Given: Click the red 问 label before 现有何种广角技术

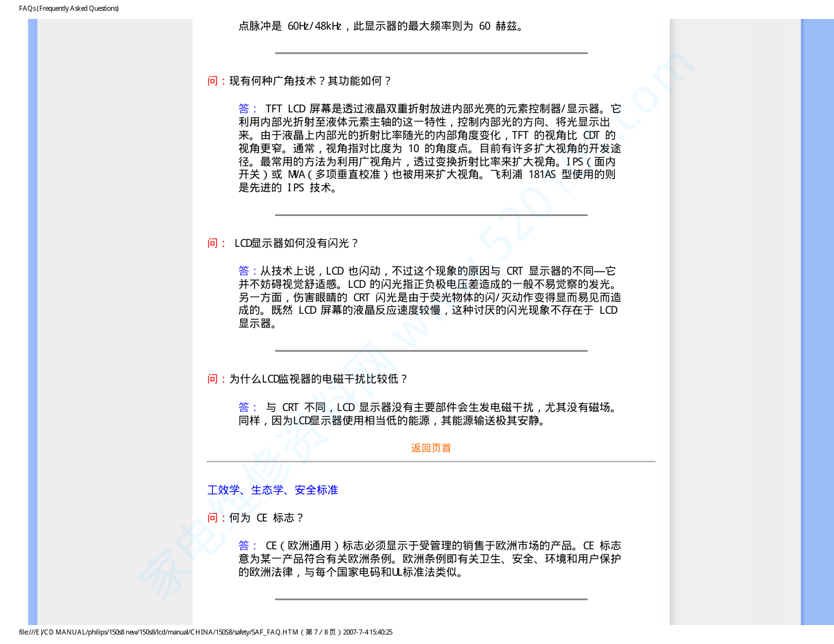Looking at the screenshot, I should click(x=212, y=81).
